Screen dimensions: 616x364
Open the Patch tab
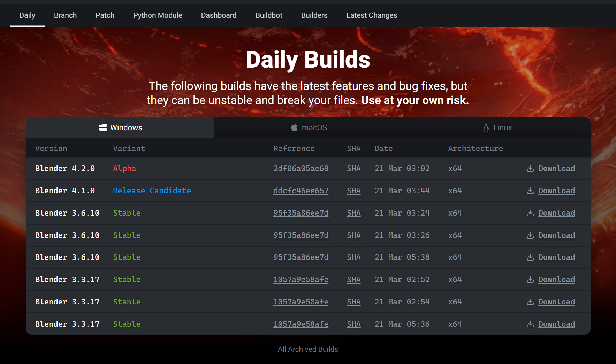click(105, 15)
